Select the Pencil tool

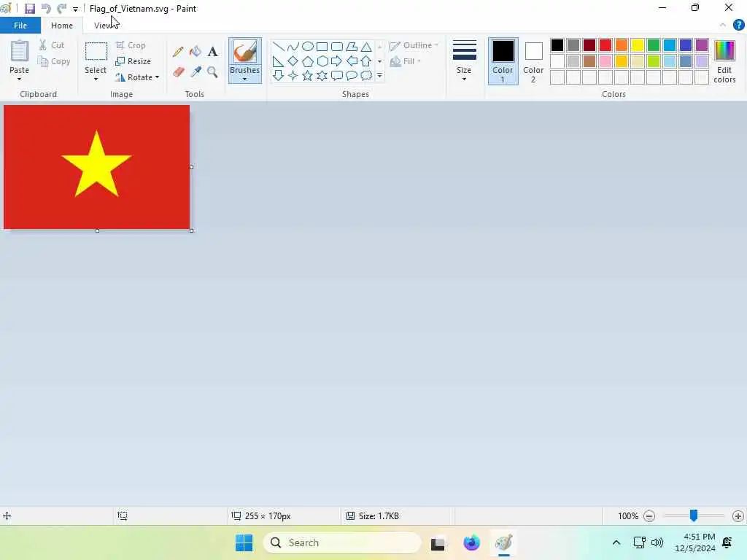tap(178, 52)
